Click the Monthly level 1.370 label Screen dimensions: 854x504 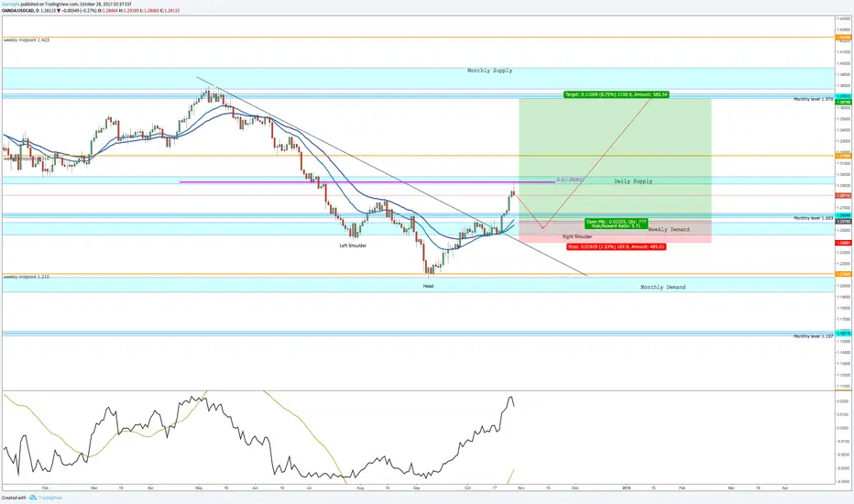point(813,100)
